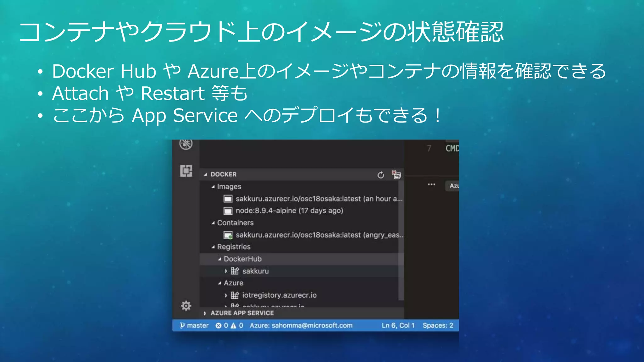This screenshot has height=362, width=644.
Task: Select sakkuru.azurecr.io/osc18osaka:latest under Images
Action: (x=319, y=199)
